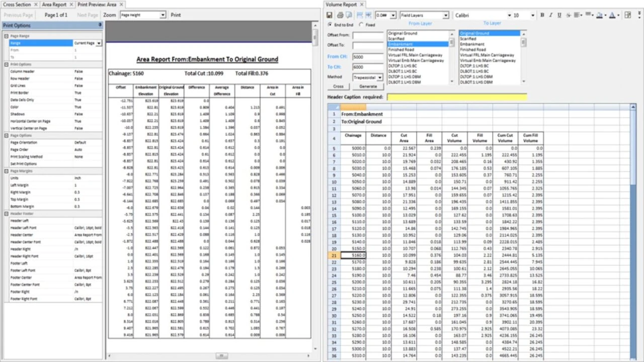Click the Print button in preview toolbar
The image size is (644, 362).
point(176,15)
